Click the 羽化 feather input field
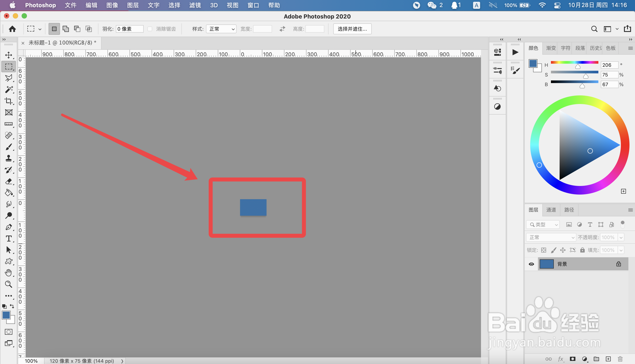This screenshot has width=635, height=364. point(129,29)
